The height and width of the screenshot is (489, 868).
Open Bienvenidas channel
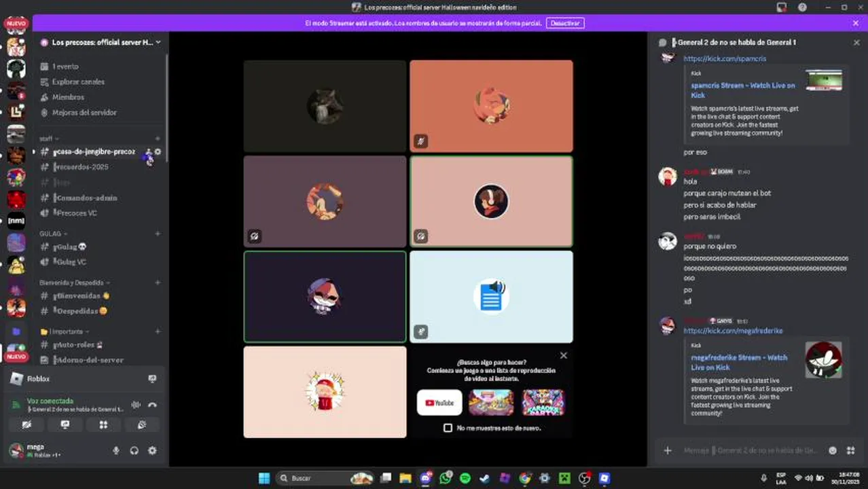click(82, 295)
